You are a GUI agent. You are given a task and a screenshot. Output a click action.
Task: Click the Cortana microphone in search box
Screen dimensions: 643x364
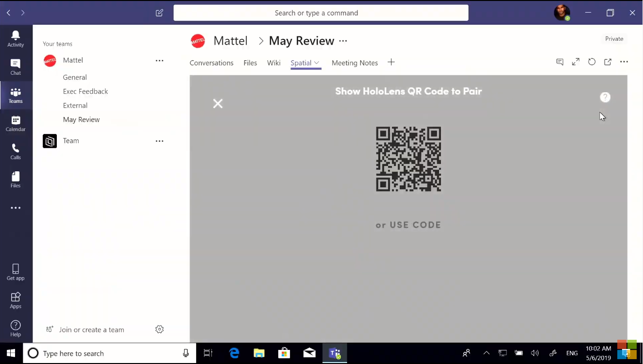click(x=186, y=353)
